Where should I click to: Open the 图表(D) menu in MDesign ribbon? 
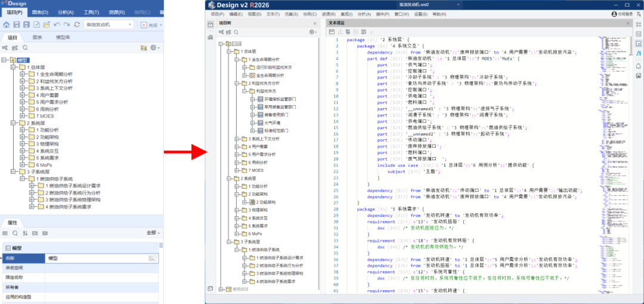pyautogui.click(x=40, y=13)
